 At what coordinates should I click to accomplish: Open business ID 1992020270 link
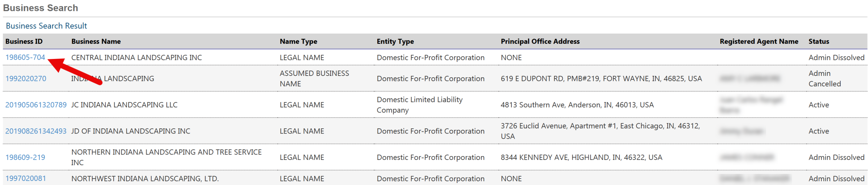[26, 79]
